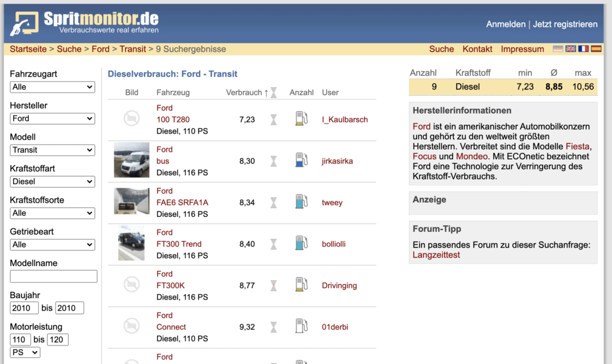Open the Langzeittest forum link
612x364 pixels.
coord(436,255)
